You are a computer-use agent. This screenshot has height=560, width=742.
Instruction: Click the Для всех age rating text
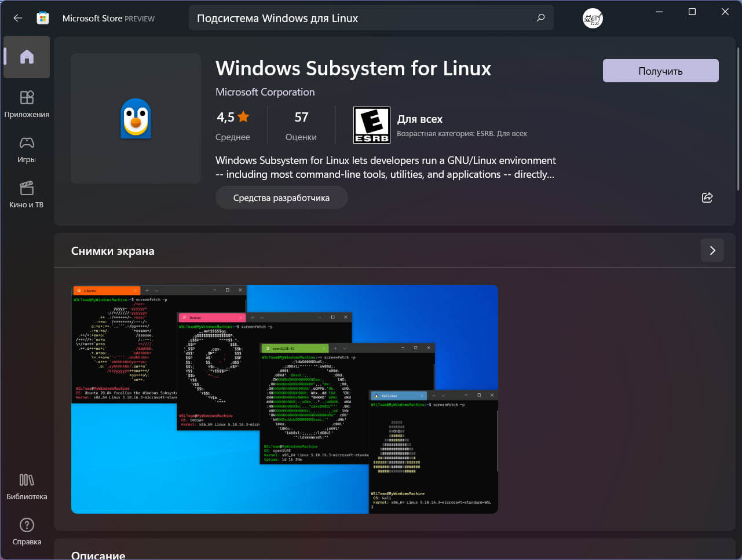(x=420, y=119)
